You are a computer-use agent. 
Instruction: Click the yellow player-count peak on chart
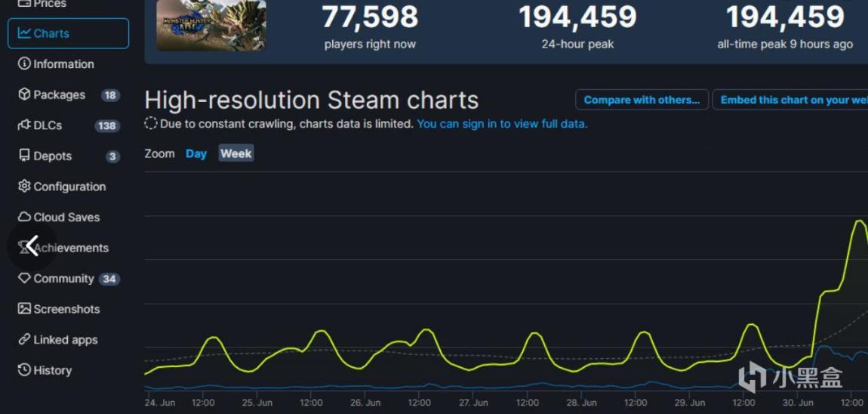(859, 221)
